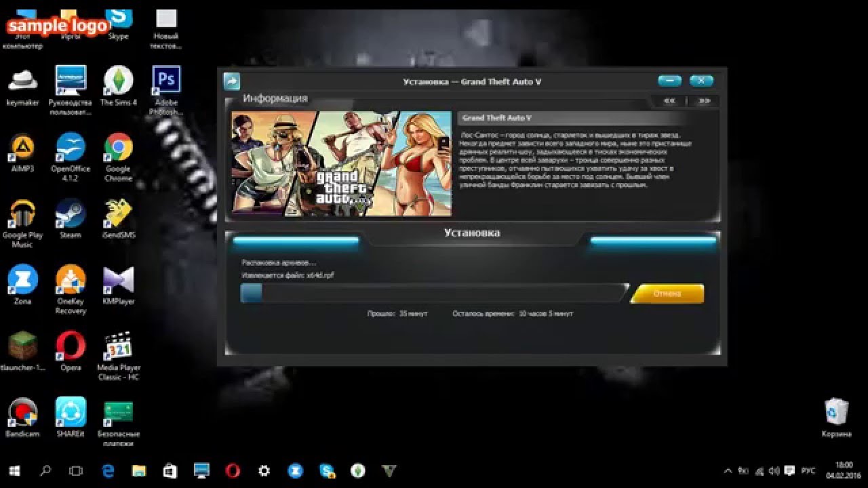Open tlauncher Minecraft desktop icon
The image size is (868, 488).
point(24,351)
